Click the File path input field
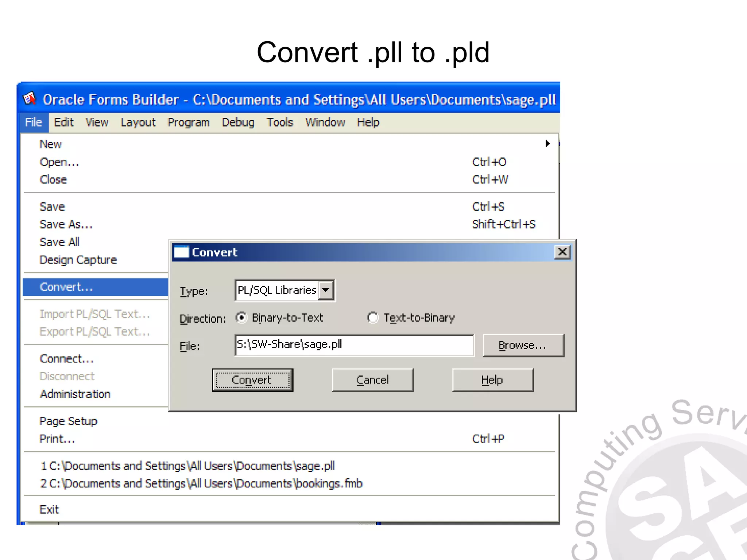The image size is (747, 560). tap(355, 345)
